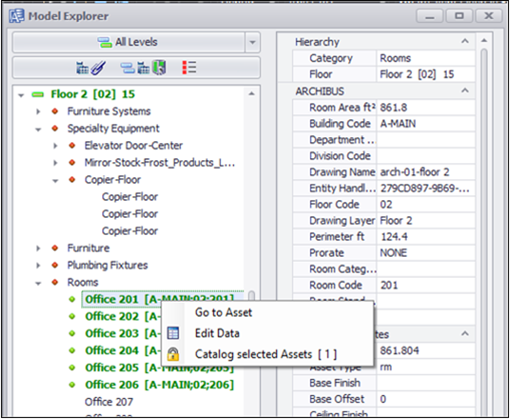The image size is (510, 419).
Task: Collapse the Floor 2 [02] 15 node
Action: tap(21, 95)
